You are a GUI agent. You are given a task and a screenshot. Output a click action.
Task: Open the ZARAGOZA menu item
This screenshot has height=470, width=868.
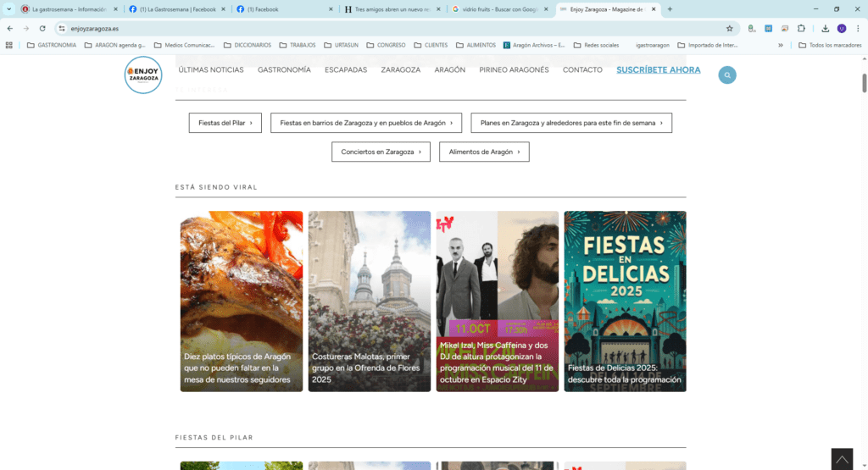click(x=401, y=69)
